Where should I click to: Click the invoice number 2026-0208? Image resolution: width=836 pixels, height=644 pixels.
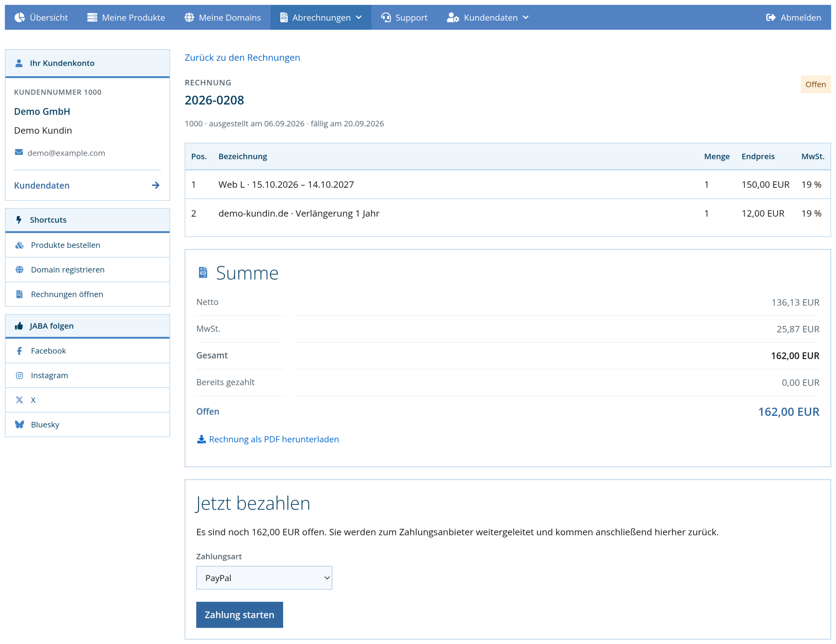pos(214,100)
